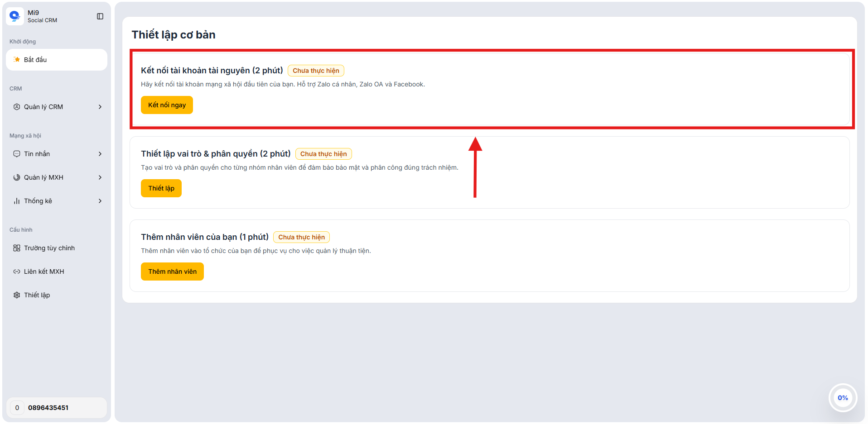Expand the Tin nhắn submenu arrow
Image resolution: width=868 pixels, height=424 pixels.
tap(100, 154)
